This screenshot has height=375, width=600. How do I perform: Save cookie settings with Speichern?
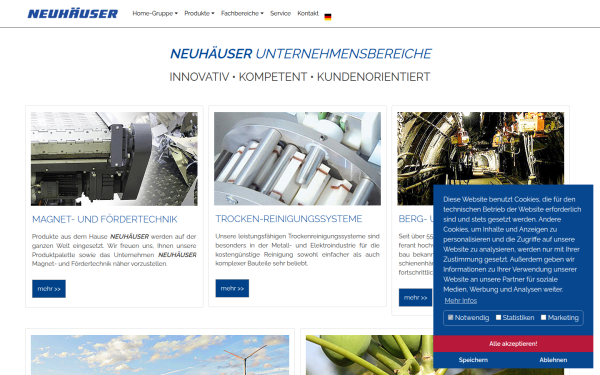(x=473, y=360)
